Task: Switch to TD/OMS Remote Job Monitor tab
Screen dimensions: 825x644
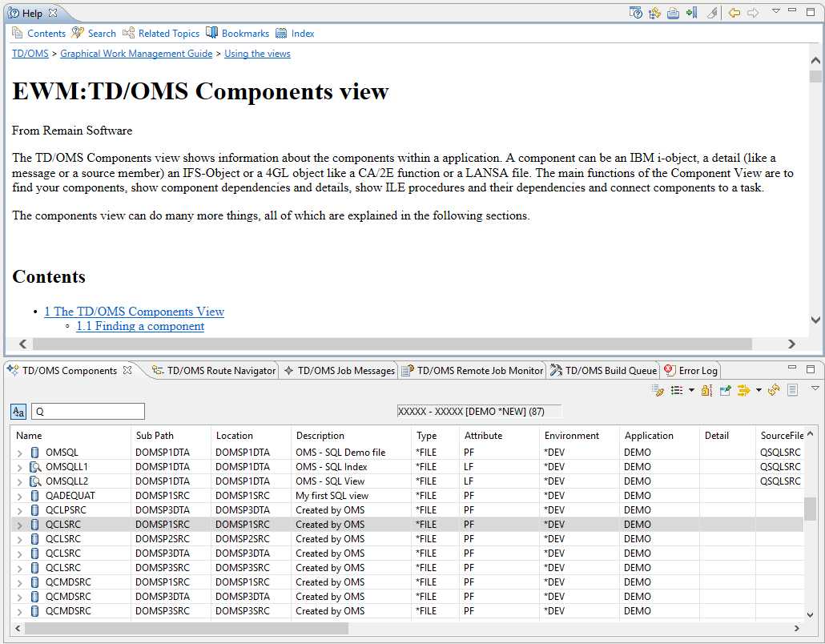Action: click(473, 370)
